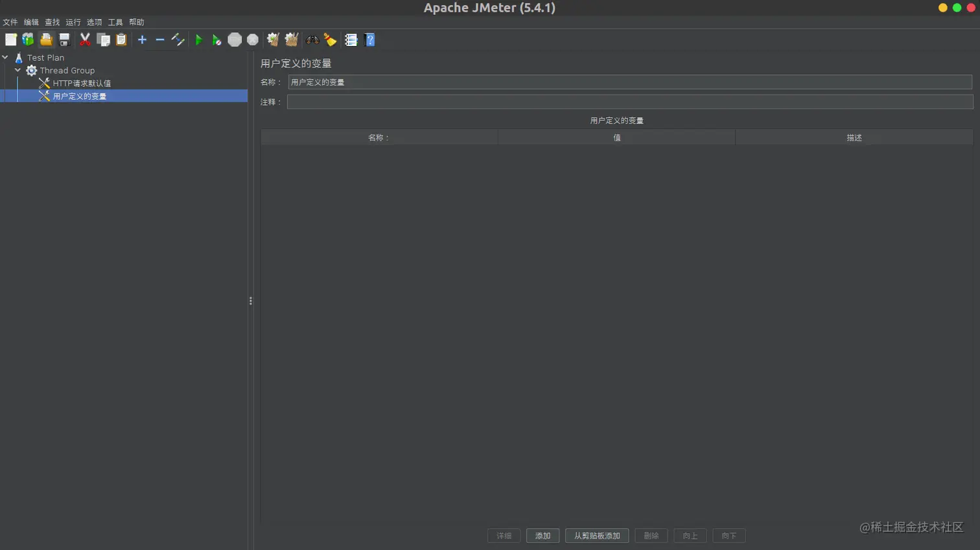The width and height of the screenshot is (980, 550).
Task: Click the 名称 table column header
Action: pos(379,137)
